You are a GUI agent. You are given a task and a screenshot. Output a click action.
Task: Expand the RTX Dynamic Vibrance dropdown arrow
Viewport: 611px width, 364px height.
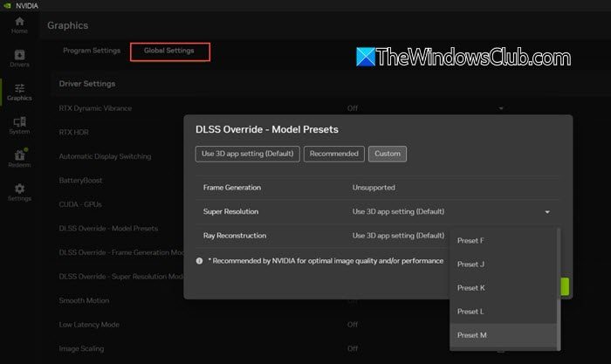tap(501, 108)
